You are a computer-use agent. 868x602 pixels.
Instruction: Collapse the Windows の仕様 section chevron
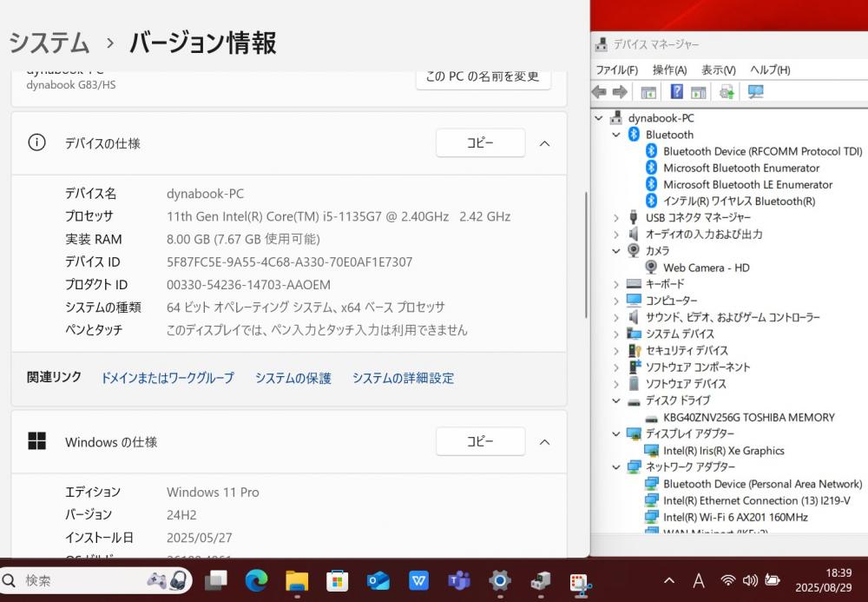545,442
